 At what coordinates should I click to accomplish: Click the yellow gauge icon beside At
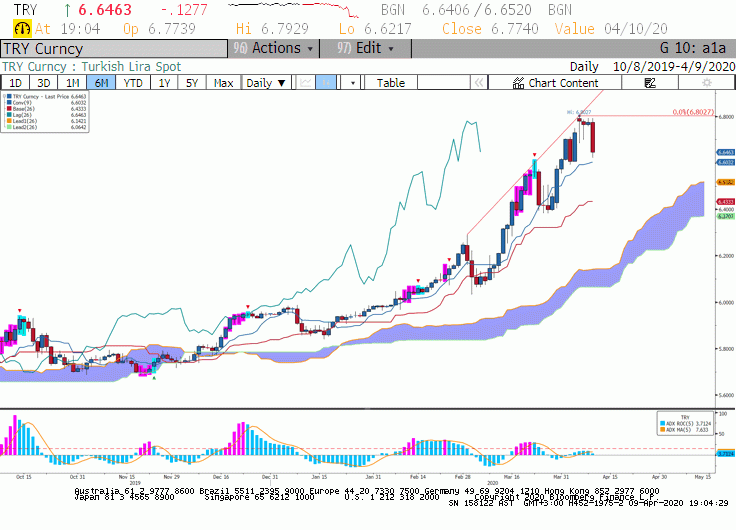22,29
